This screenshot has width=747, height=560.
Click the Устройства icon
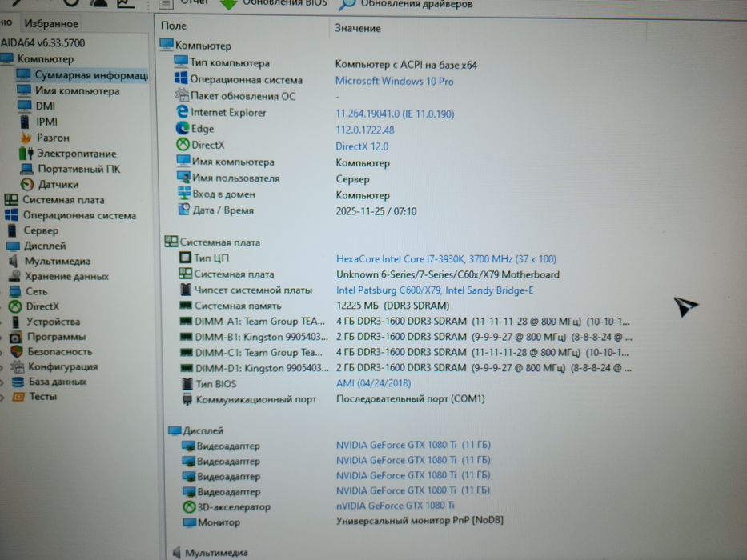pyautogui.click(x=16, y=322)
